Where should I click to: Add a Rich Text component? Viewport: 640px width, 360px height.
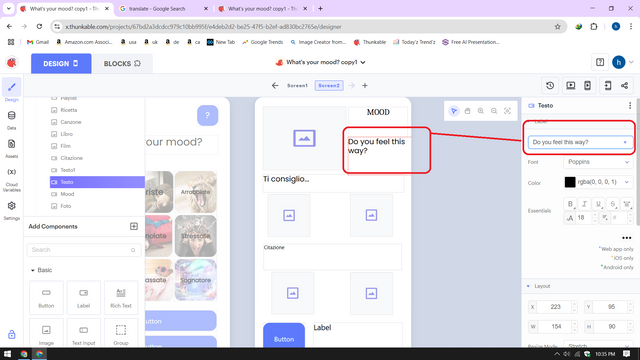pos(121,298)
